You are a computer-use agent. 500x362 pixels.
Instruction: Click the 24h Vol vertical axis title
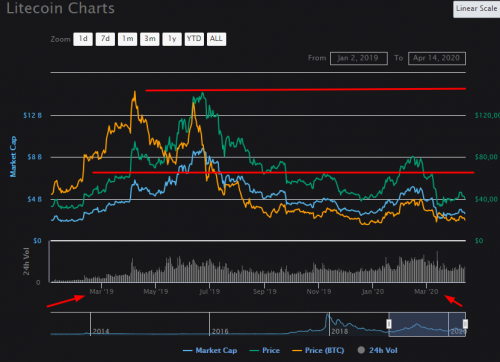pos(26,261)
